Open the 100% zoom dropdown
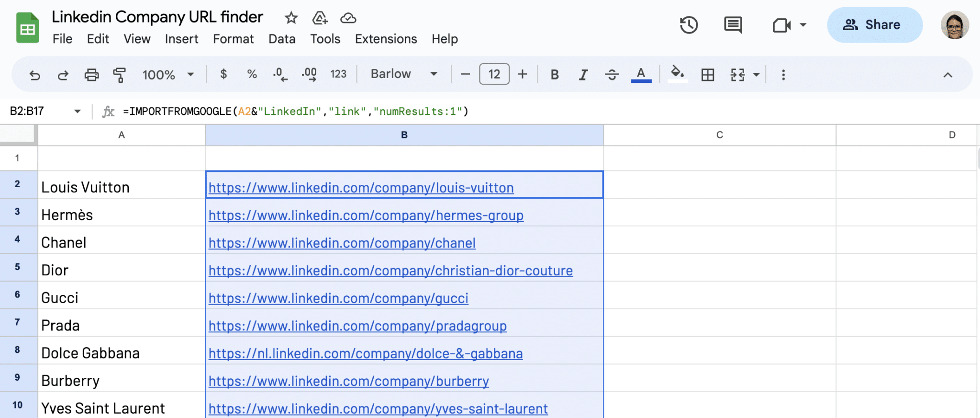980x418 pixels. coord(168,75)
